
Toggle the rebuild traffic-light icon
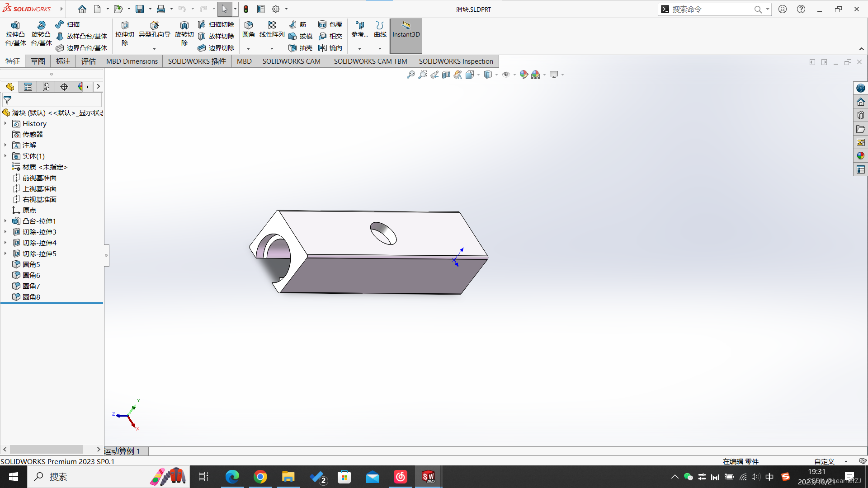(246, 9)
